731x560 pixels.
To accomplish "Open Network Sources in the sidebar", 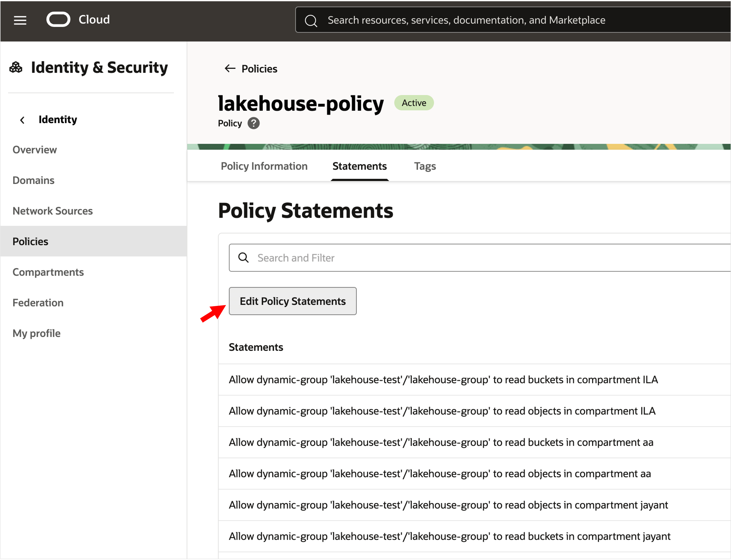I will point(52,211).
